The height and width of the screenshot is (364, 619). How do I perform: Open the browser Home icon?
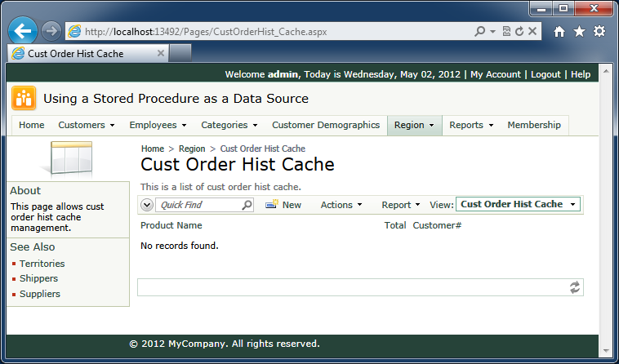[559, 31]
